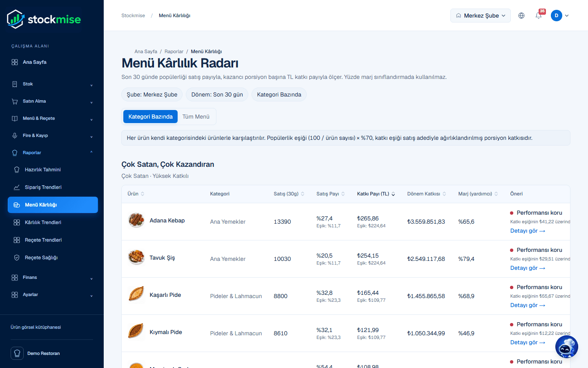
Task: Sort by Dönem Katkısı column
Action: click(x=427, y=194)
